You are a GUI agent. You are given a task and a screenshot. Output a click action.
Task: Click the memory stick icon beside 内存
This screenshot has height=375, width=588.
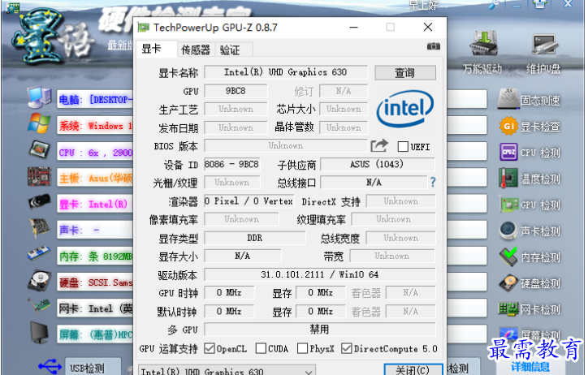point(39,253)
